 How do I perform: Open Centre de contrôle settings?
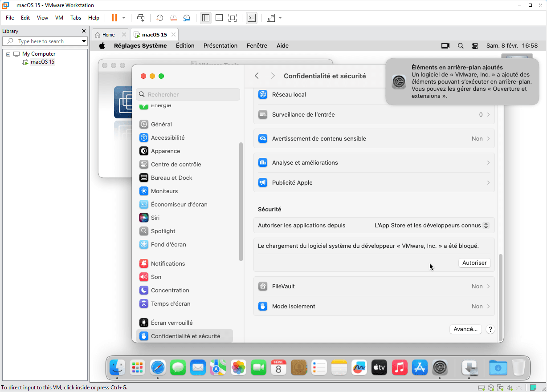[184, 164]
